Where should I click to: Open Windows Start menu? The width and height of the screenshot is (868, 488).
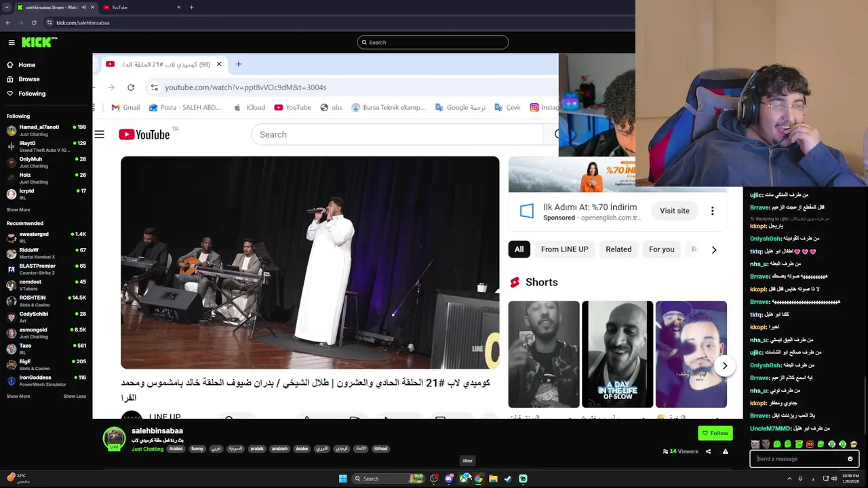[x=343, y=479]
